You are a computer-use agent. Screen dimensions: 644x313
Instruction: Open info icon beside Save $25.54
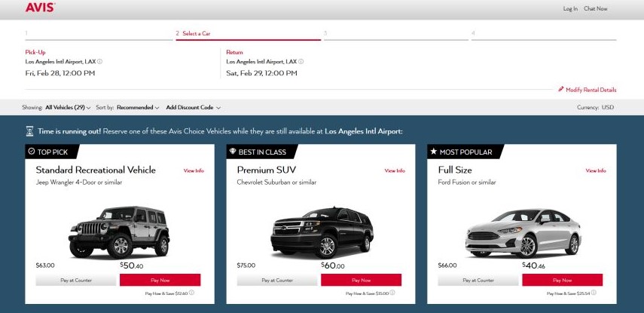pos(594,293)
